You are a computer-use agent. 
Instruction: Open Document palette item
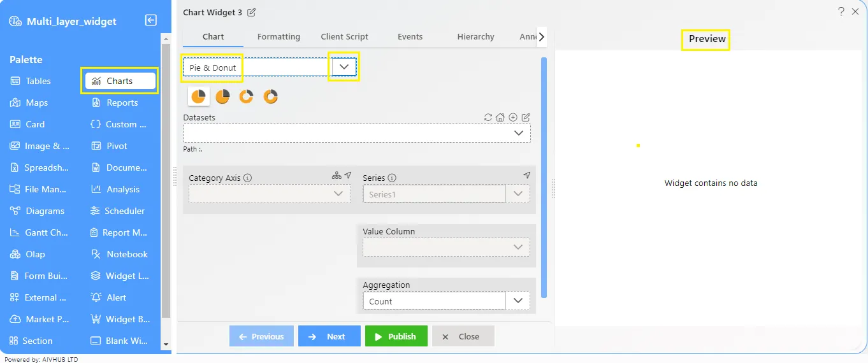pos(119,167)
